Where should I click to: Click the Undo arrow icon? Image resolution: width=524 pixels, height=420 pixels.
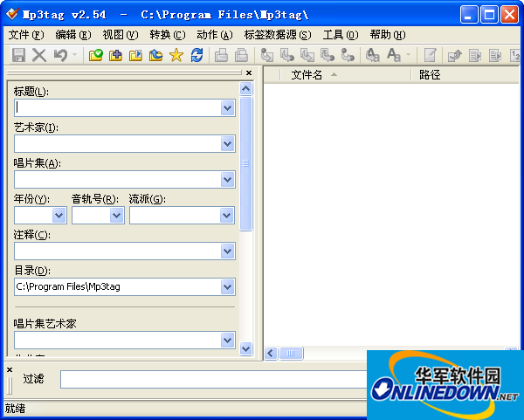coord(60,55)
